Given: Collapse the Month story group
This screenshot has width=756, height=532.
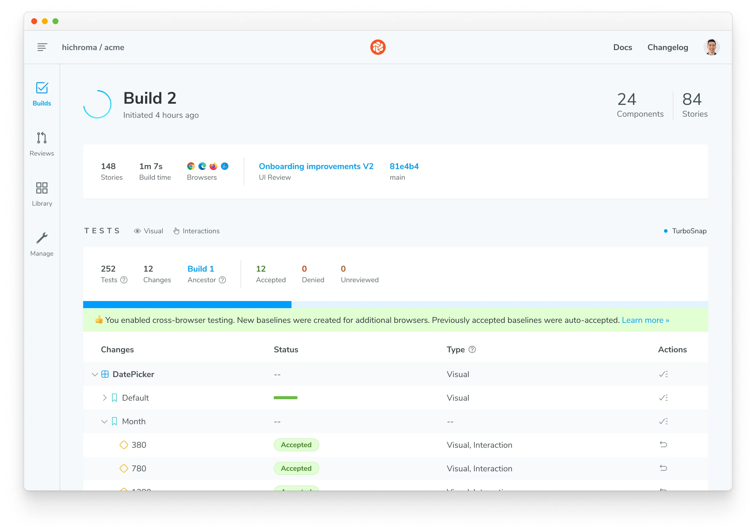Looking at the screenshot, I should click(104, 421).
